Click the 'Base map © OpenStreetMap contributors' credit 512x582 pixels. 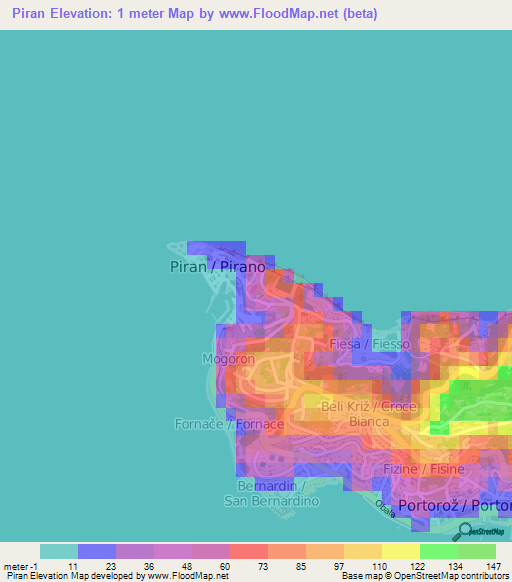click(425, 576)
